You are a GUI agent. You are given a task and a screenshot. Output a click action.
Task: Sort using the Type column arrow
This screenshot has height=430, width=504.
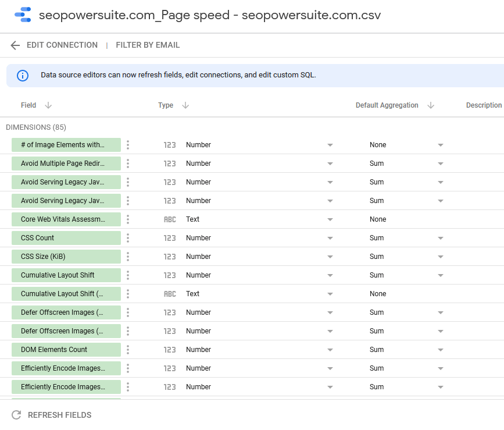coord(185,105)
